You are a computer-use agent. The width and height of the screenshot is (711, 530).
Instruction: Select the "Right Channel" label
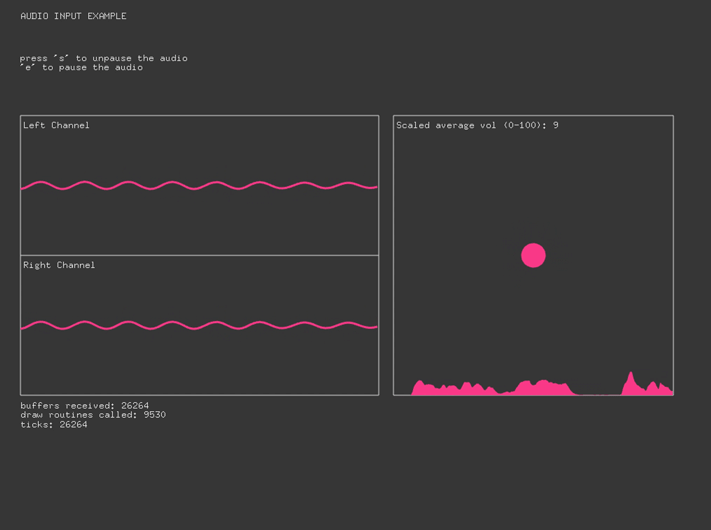click(x=59, y=265)
